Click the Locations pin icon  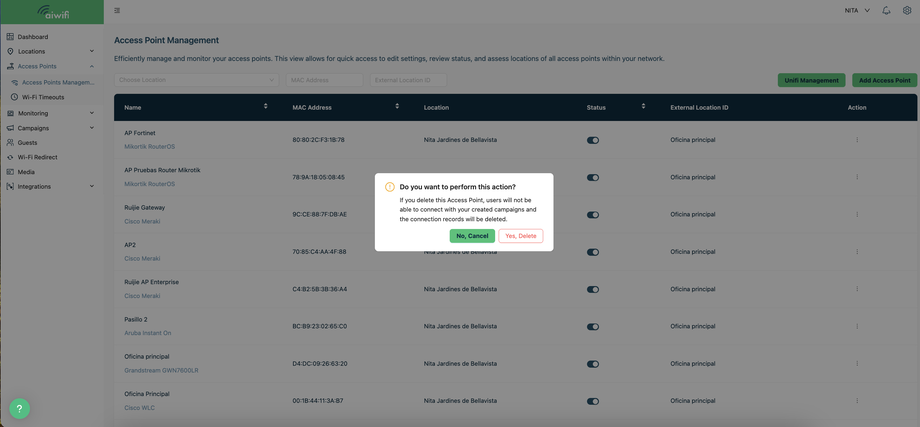(x=10, y=52)
